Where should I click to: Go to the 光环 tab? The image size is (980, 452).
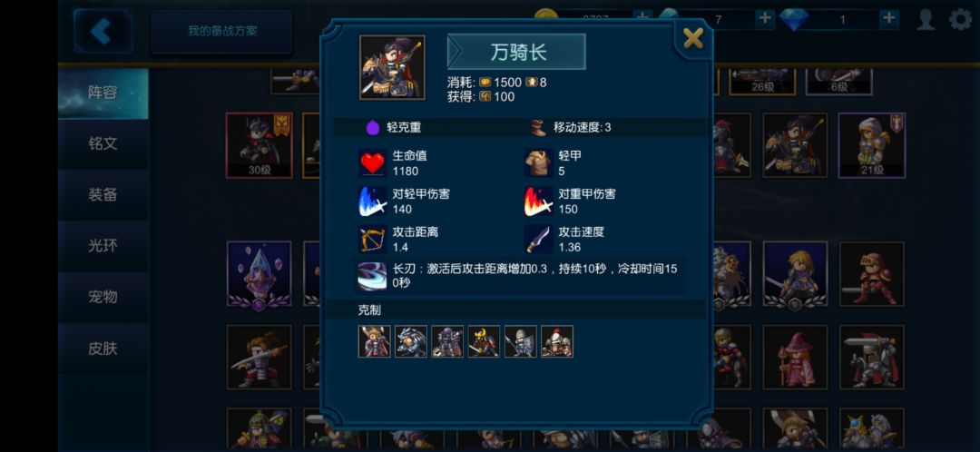pyautogui.click(x=103, y=246)
